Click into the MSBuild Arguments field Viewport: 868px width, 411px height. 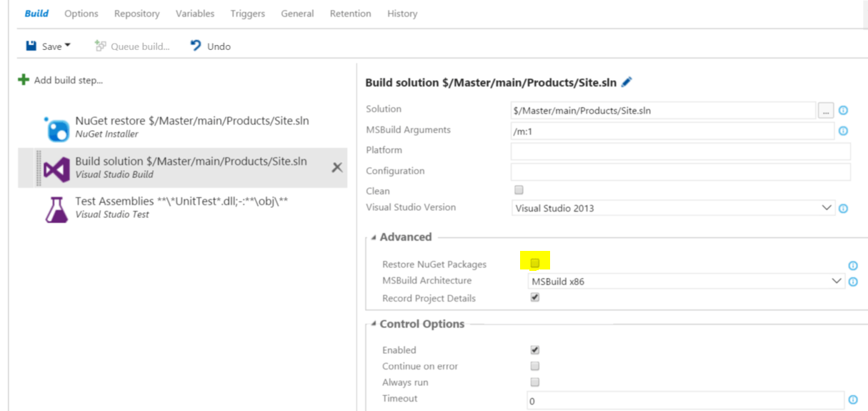click(x=672, y=132)
